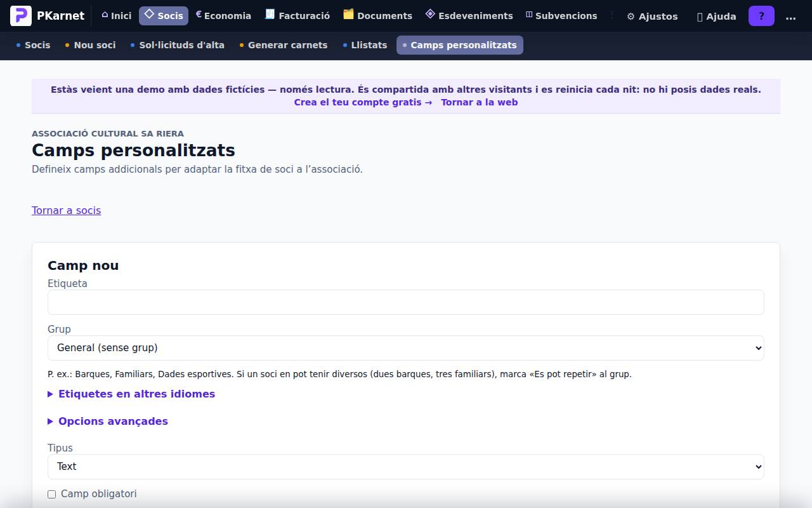
Task: Open the Ajuda help menu
Action: (717, 17)
